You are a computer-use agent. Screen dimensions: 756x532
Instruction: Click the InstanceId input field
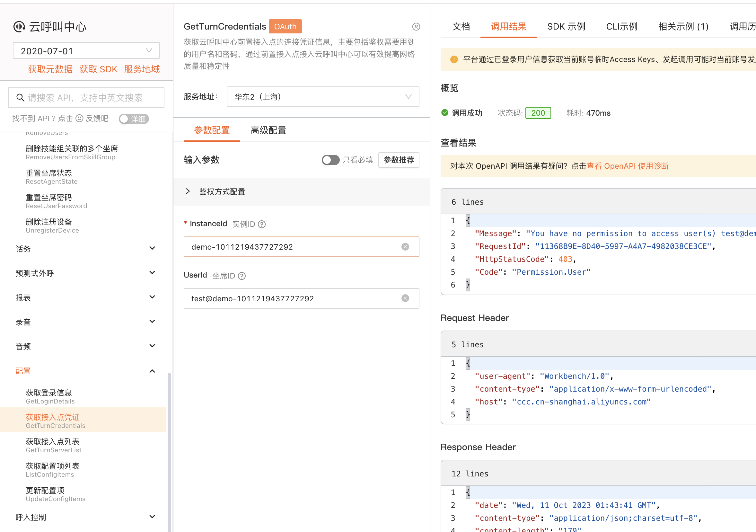tap(301, 247)
